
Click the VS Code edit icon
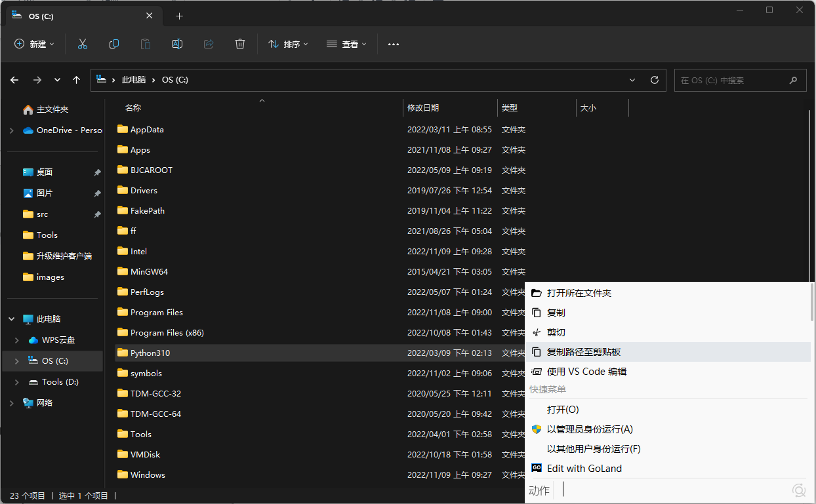click(x=537, y=372)
